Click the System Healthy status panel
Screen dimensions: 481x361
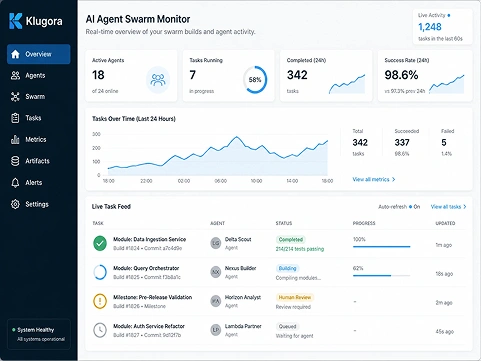(39, 334)
